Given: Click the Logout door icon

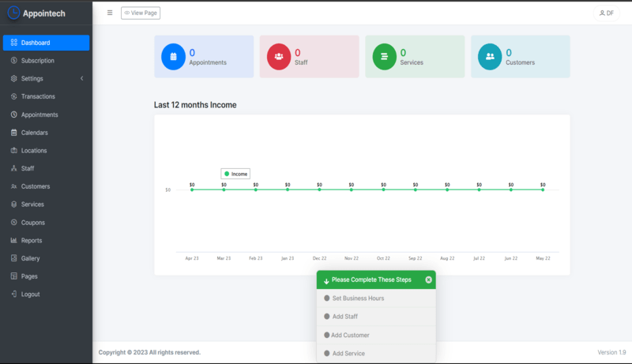Looking at the screenshot, I should [x=13, y=294].
